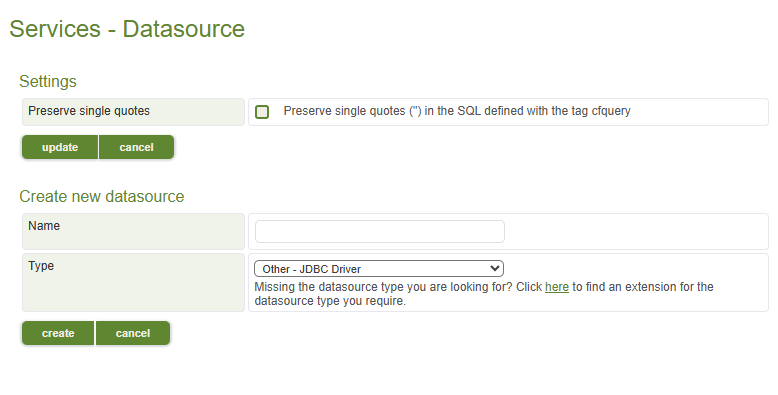Click the 'Preserve single quotes' row label
This screenshot has width=778, height=395.
click(x=89, y=111)
